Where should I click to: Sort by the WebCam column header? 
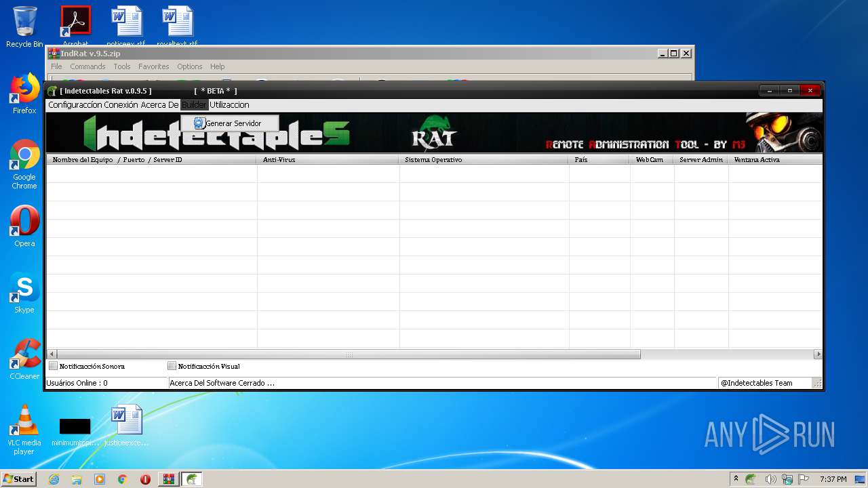coord(652,160)
